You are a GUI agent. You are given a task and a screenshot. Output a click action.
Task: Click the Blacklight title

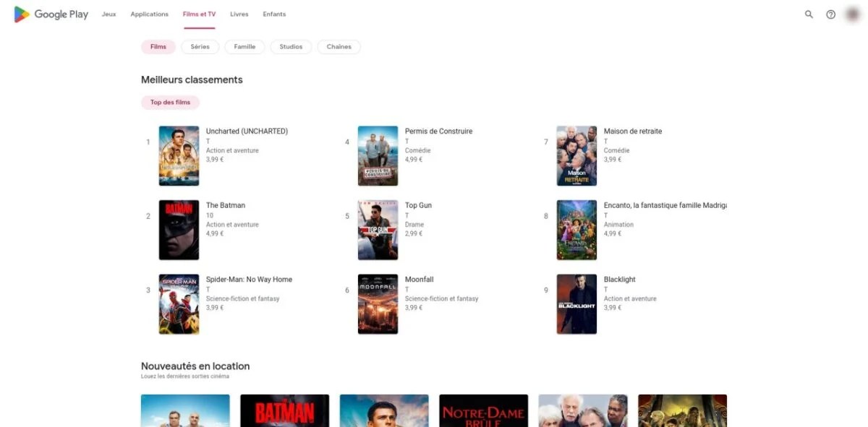click(620, 280)
